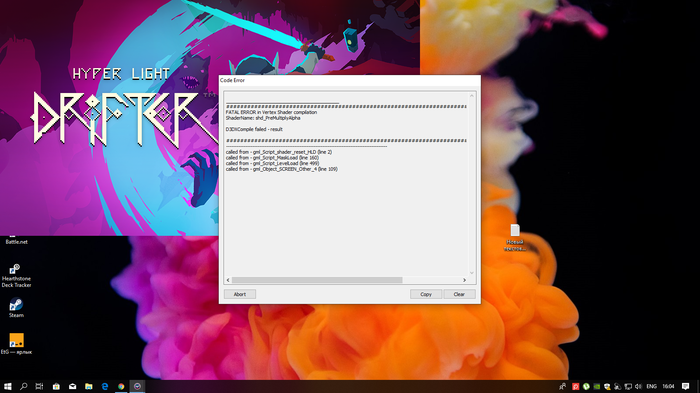Launch Microsoft Edge from taskbar
Viewport: 700px width, 393px height.
[x=105, y=386]
